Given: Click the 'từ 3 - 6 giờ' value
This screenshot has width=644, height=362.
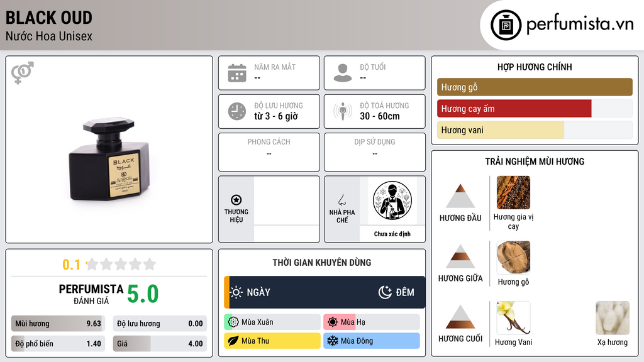Looking at the screenshot, I should pyautogui.click(x=275, y=116).
